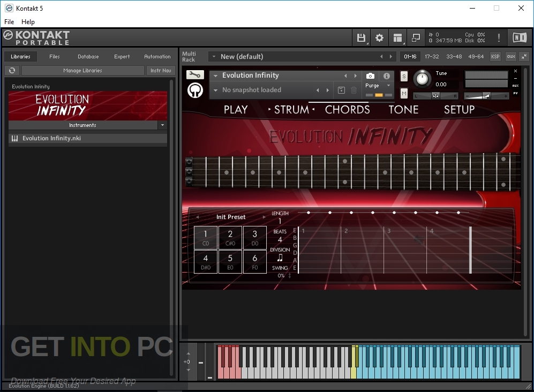This screenshot has width=534, height=392.
Task: Click the Tune knob
Action: (x=422, y=79)
